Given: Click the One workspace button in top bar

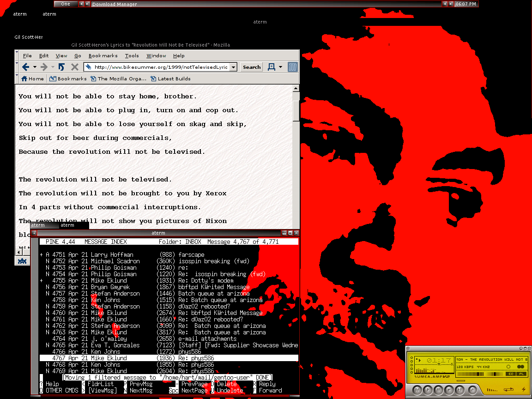Looking at the screenshot, I should (x=66, y=4).
